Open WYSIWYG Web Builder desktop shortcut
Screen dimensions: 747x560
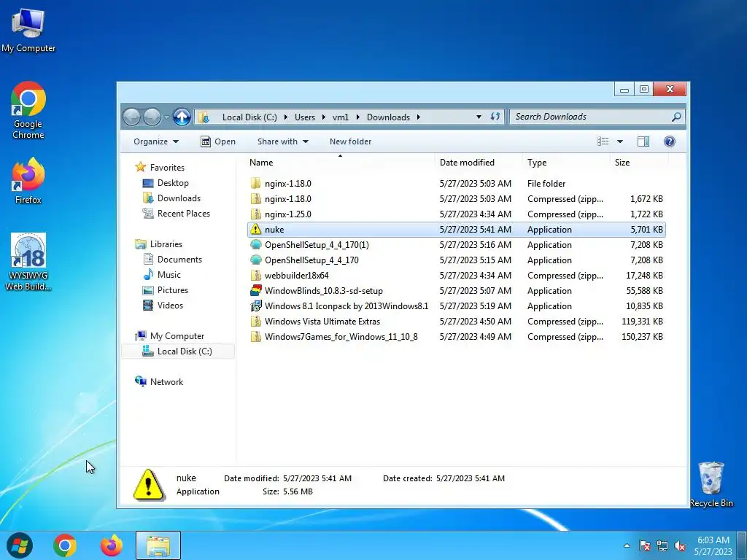28,262
